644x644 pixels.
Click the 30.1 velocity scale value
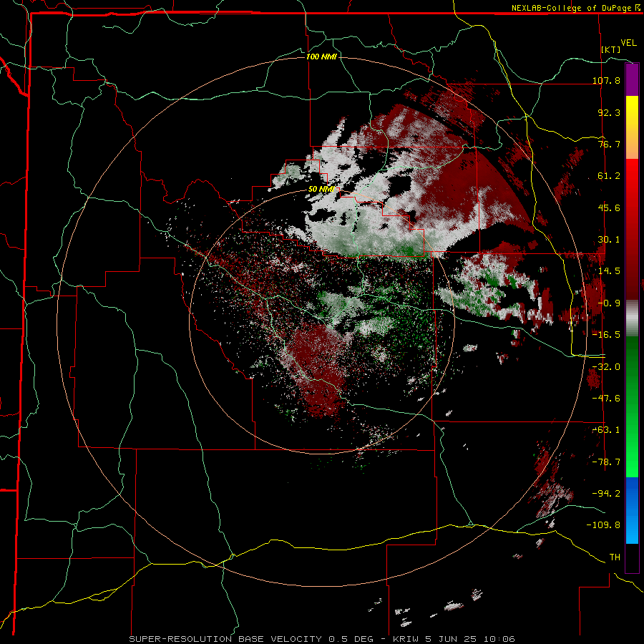609,240
